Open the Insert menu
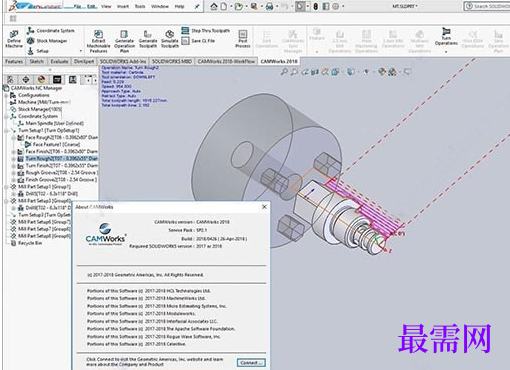The height and width of the screenshot is (370, 510). (x=123, y=6)
